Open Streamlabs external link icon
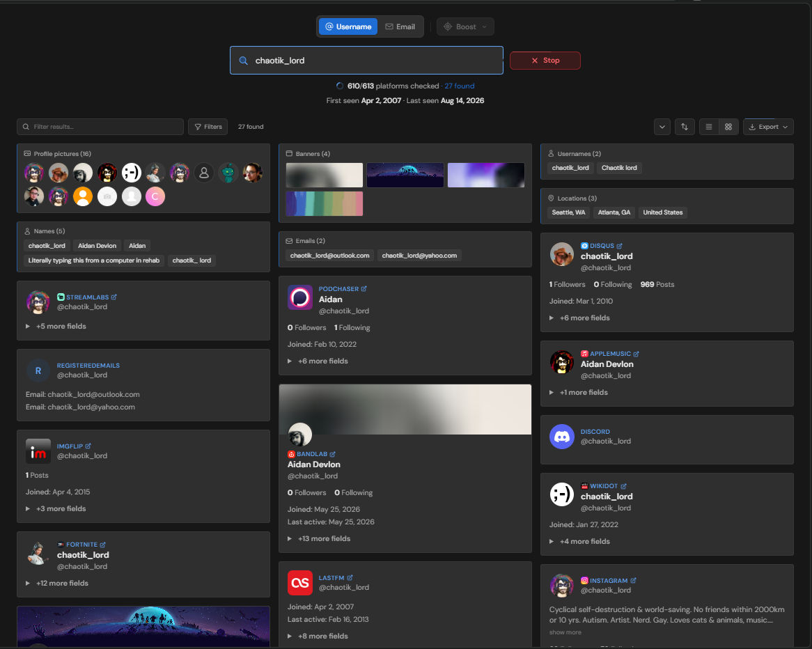The image size is (812, 649). [x=114, y=297]
